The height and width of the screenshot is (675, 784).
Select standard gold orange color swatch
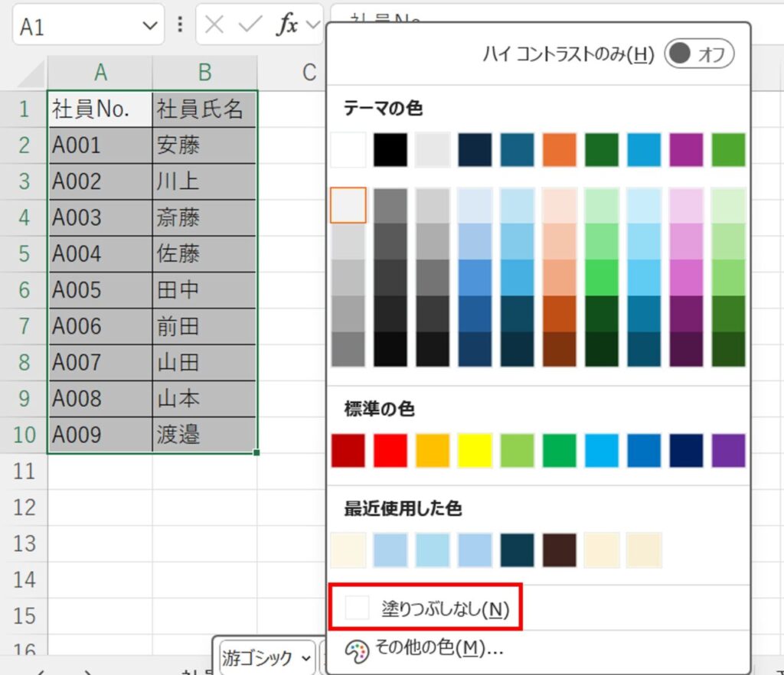[x=433, y=451]
